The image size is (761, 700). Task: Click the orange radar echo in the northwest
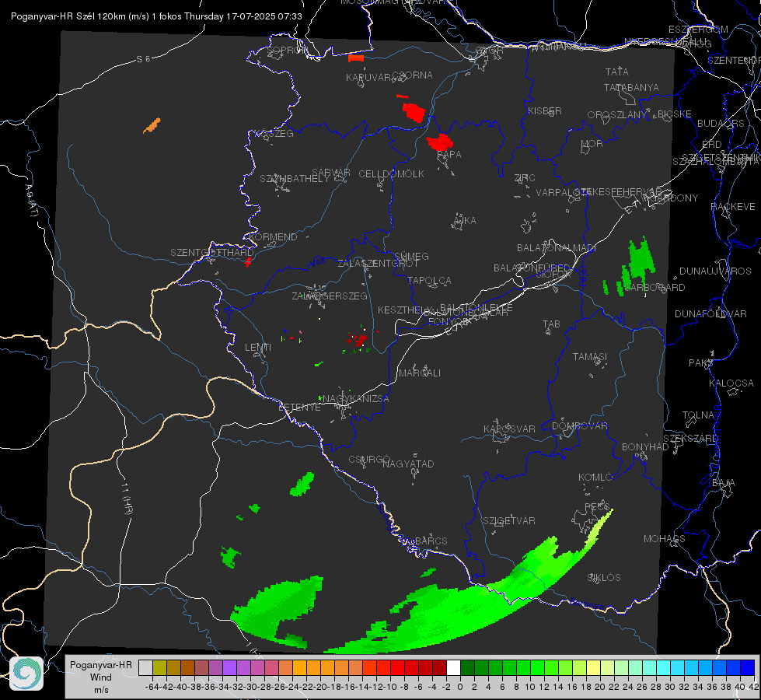[x=152, y=125]
